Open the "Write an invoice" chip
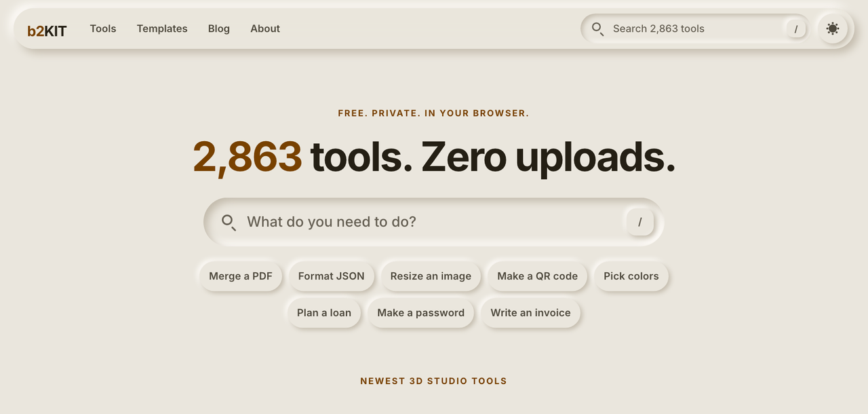This screenshot has height=414, width=868. pyautogui.click(x=531, y=313)
